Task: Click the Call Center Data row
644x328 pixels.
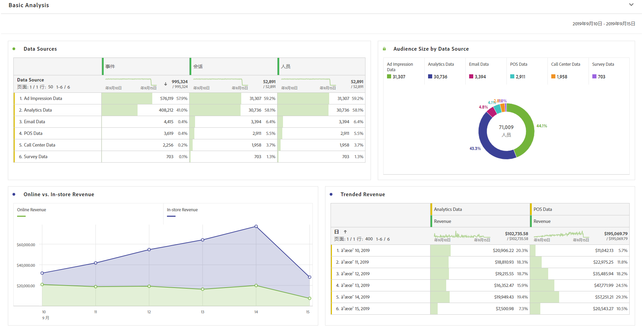Action: [189, 145]
